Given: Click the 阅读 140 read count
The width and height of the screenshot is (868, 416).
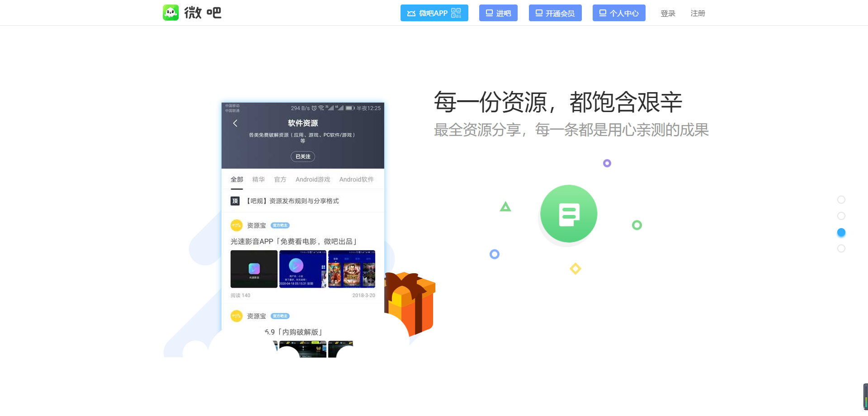Looking at the screenshot, I should click(241, 295).
